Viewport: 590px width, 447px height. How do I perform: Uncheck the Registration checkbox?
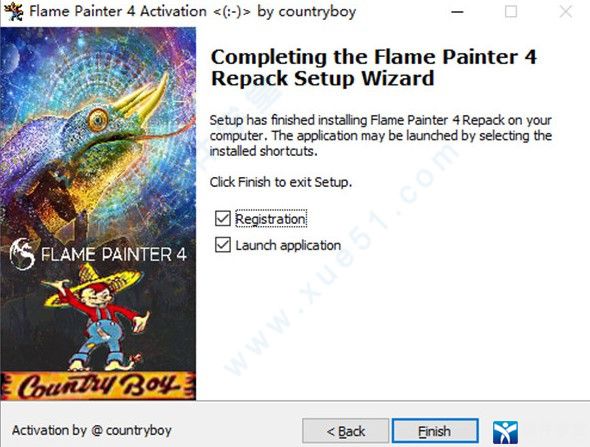pyautogui.click(x=223, y=218)
